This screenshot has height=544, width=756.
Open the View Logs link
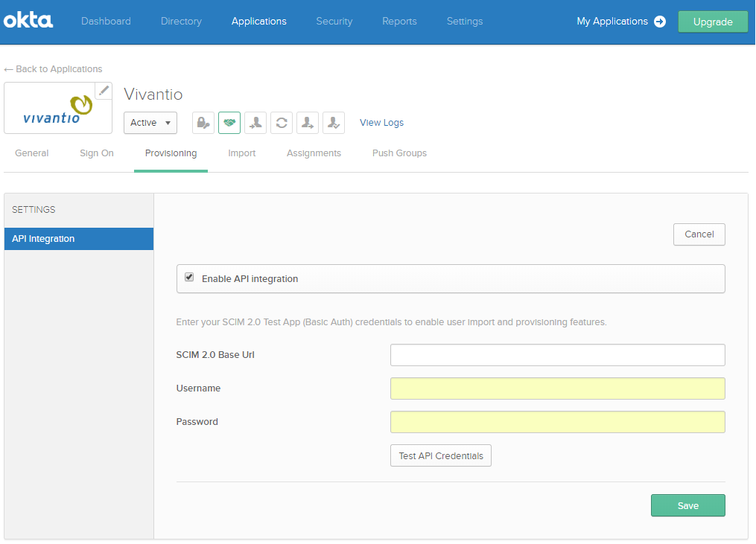(382, 123)
